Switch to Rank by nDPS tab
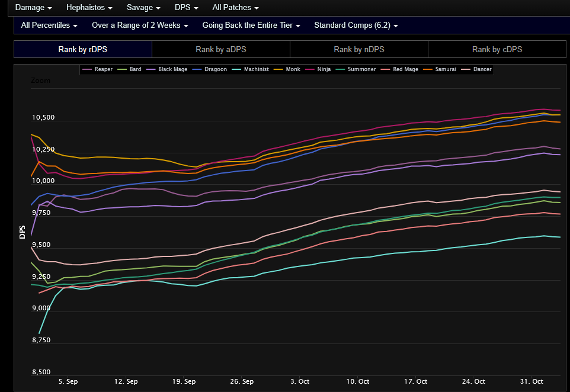The image size is (570, 392). coord(359,49)
